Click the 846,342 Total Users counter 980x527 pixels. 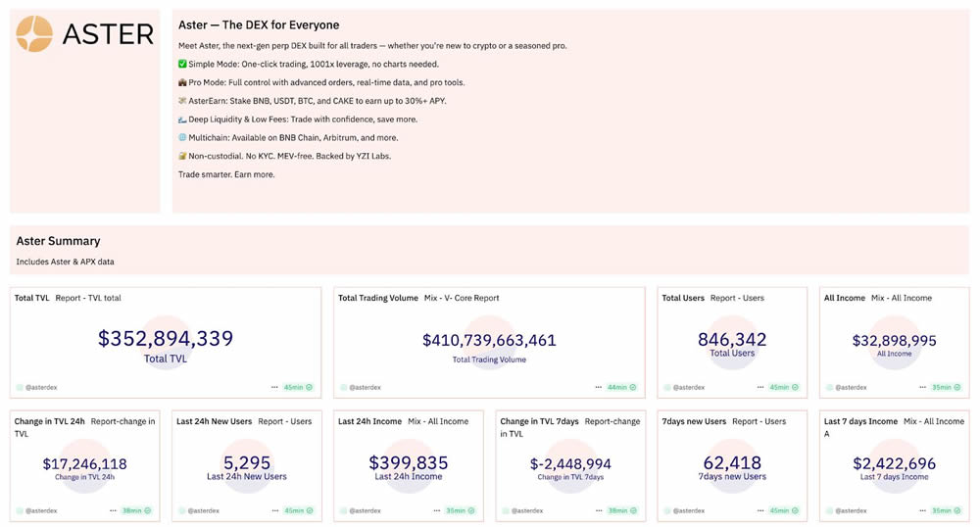(732, 339)
